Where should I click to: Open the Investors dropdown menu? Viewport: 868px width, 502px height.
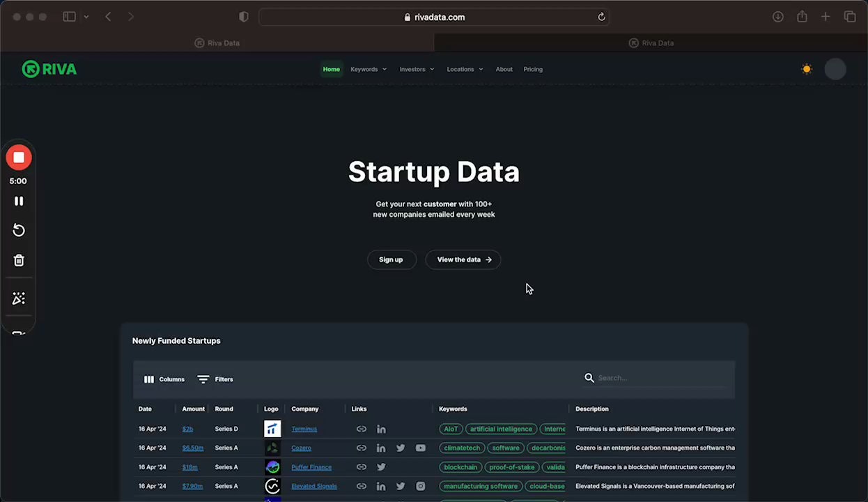416,69
